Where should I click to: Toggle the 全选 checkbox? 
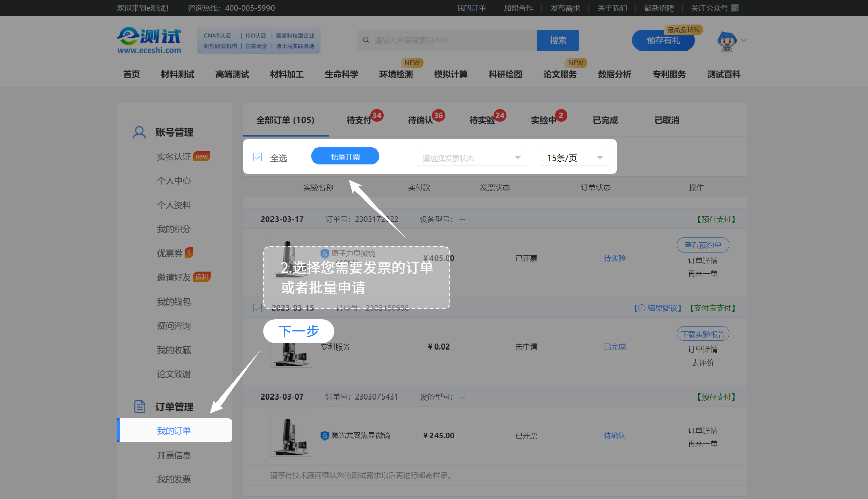pos(258,157)
